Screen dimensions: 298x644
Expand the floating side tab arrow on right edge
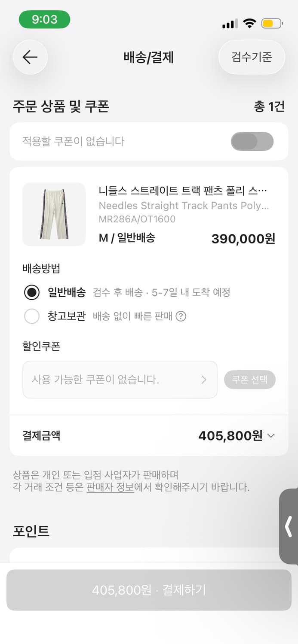(289, 527)
